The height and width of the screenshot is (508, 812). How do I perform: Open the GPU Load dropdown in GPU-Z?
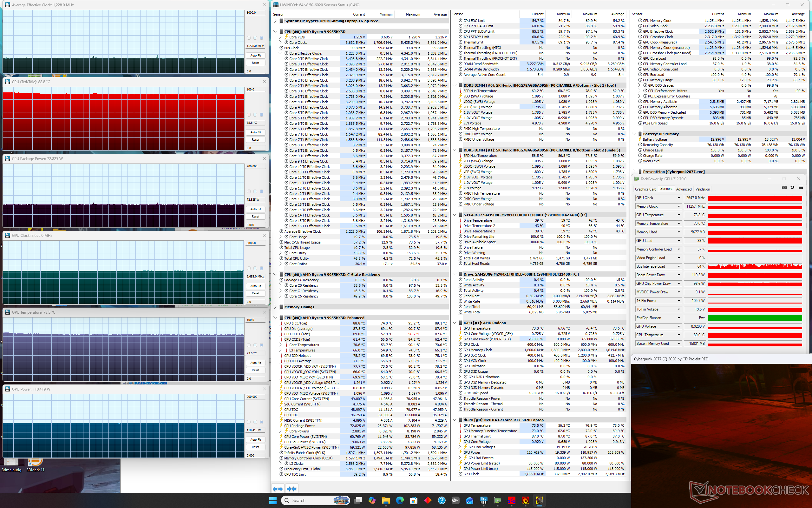tap(678, 241)
